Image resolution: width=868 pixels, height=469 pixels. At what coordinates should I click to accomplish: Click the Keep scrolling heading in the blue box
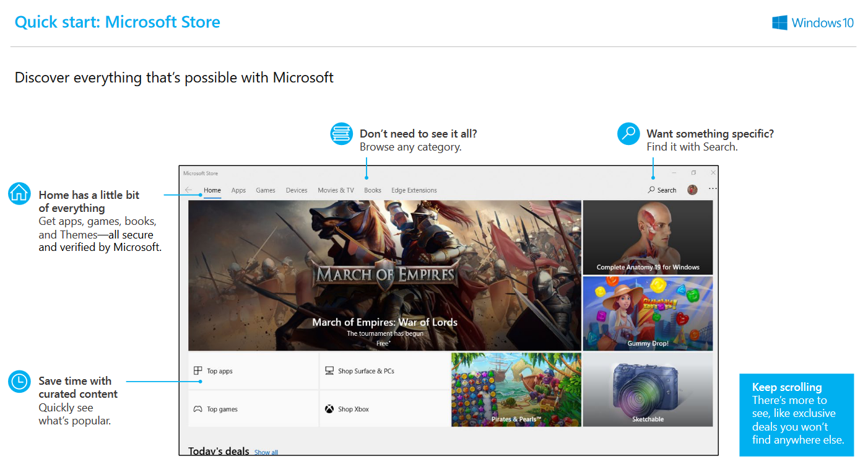(x=787, y=387)
